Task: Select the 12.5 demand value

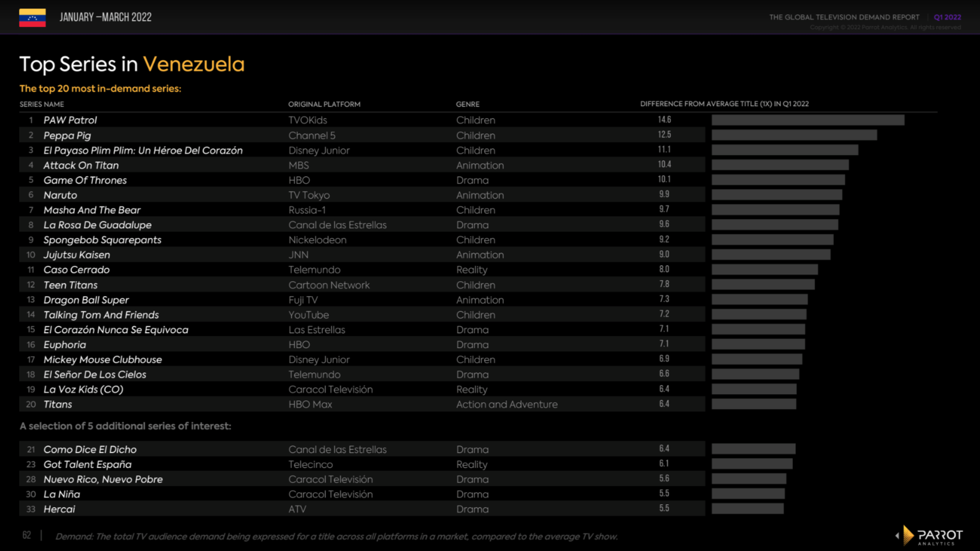Action: click(x=664, y=135)
